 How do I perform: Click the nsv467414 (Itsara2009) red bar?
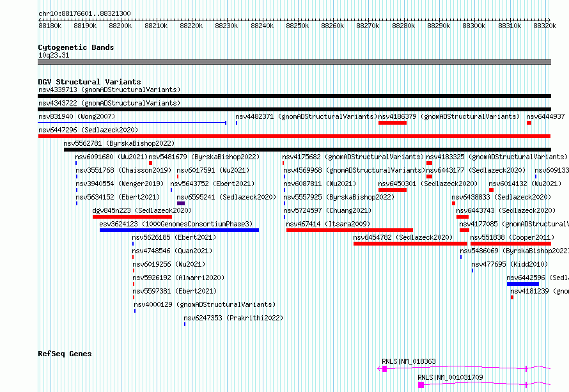tap(350, 230)
